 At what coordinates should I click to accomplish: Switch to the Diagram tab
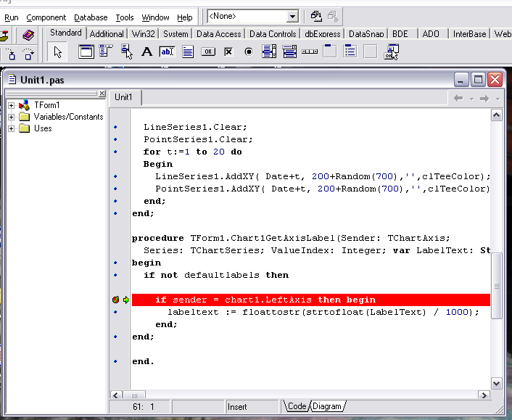point(326,406)
